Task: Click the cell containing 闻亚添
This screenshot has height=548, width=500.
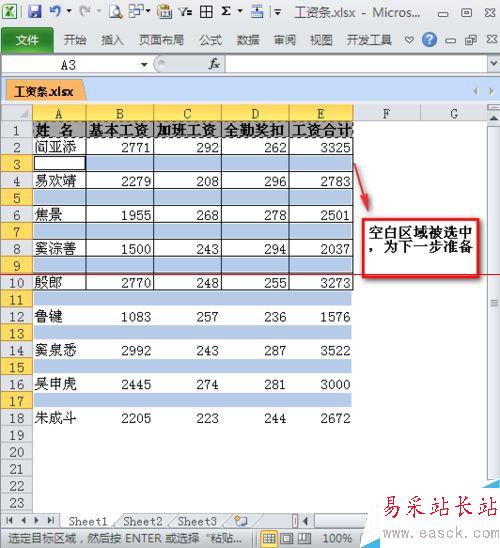Action: coord(59,147)
